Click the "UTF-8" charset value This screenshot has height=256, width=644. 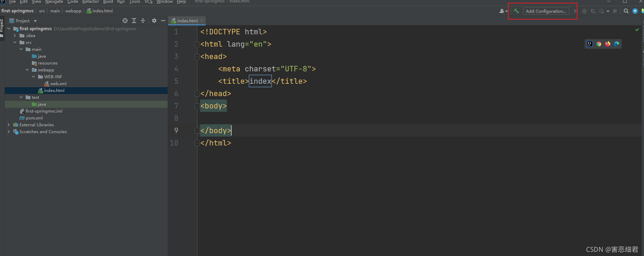[x=296, y=69]
